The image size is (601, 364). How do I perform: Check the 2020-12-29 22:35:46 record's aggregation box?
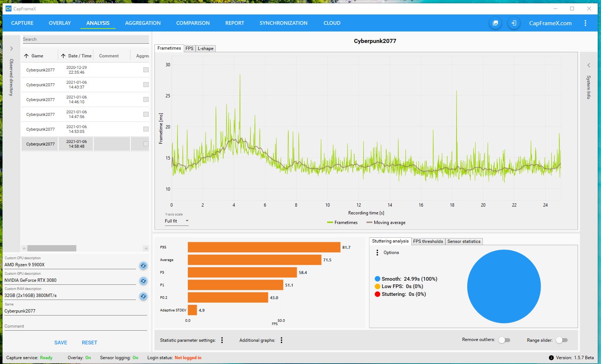[x=146, y=70]
